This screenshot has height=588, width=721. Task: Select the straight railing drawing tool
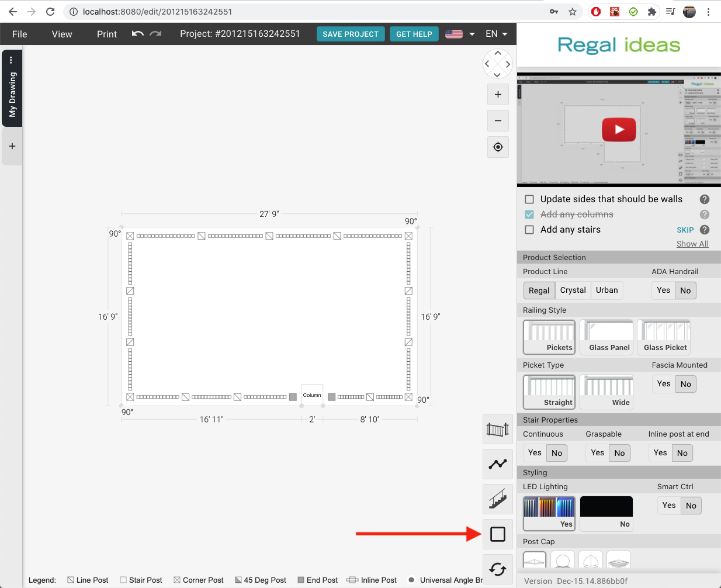click(x=497, y=429)
